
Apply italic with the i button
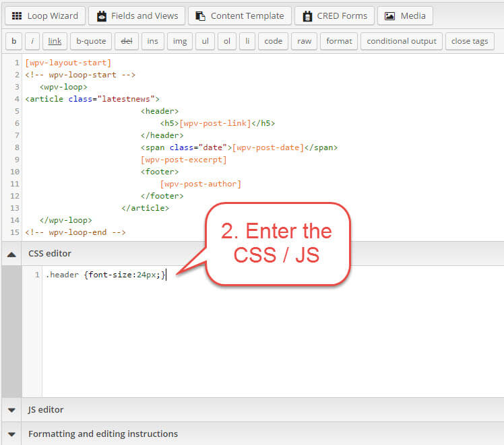(x=32, y=41)
